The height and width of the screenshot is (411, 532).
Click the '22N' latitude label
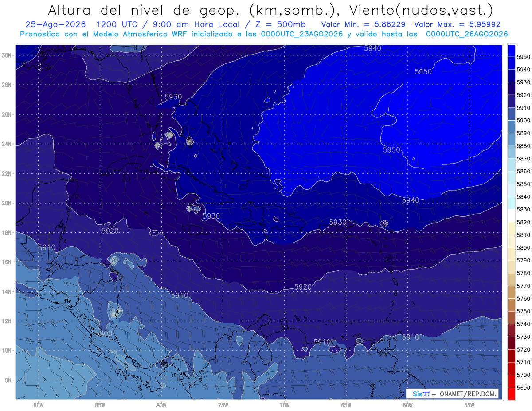[8, 173]
